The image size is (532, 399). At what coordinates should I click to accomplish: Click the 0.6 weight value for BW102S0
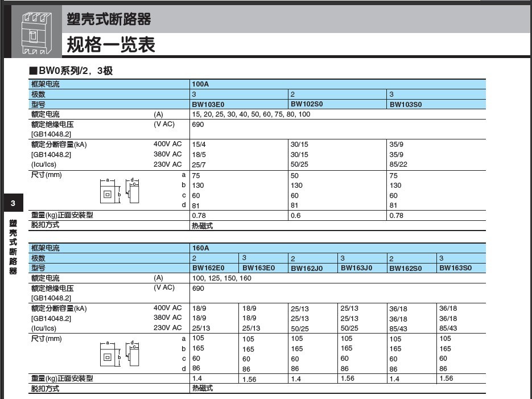tap(295, 216)
